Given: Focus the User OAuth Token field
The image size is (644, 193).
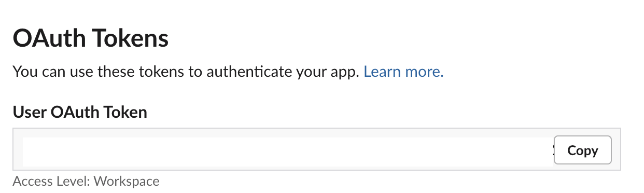Looking at the screenshot, I should tap(317, 150).
